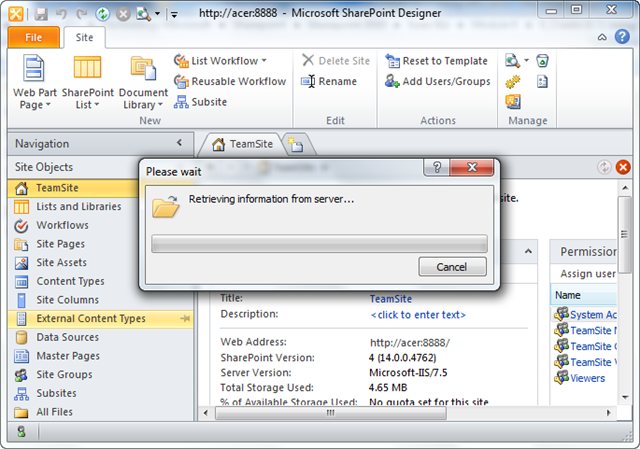The width and height of the screenshot is (640, 449).
Task: Click the Save as Template icon
Action: [x=513, y=102]
